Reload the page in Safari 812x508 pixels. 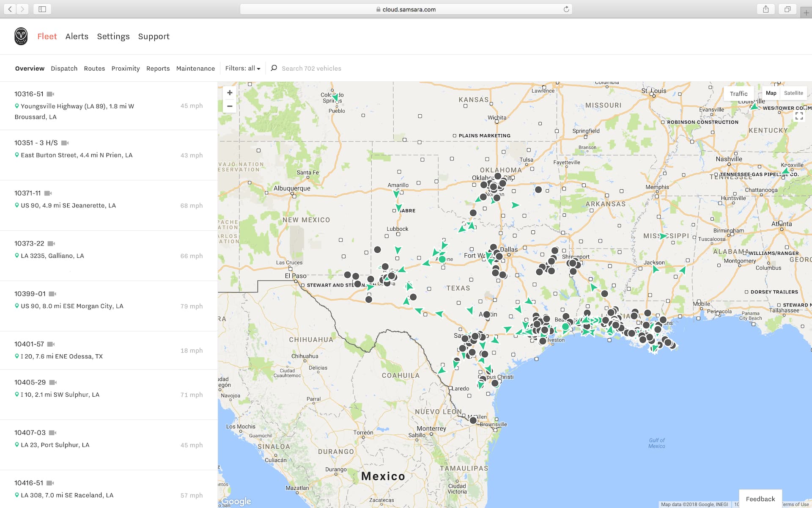pyautogui.click(x=566, y=9)
